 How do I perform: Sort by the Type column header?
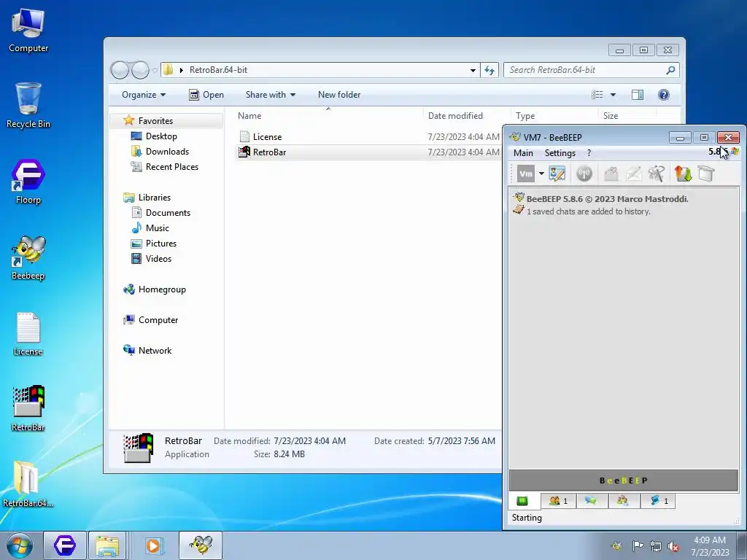[525, 116]
